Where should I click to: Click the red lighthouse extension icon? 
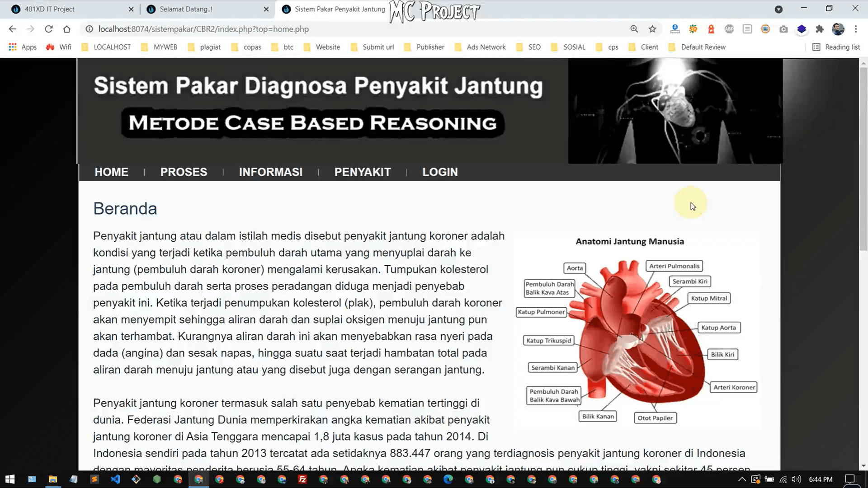(x=711, y=29)
